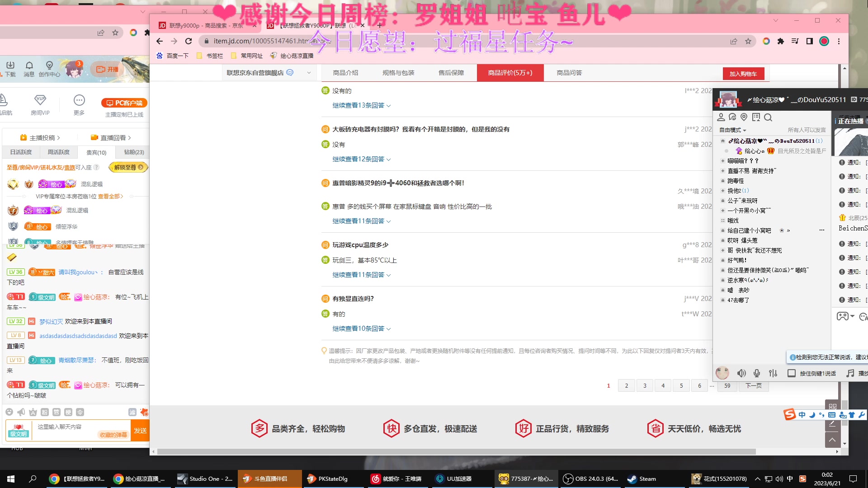Switch to 周活跃度 tab in Douyu

point(59,152)
